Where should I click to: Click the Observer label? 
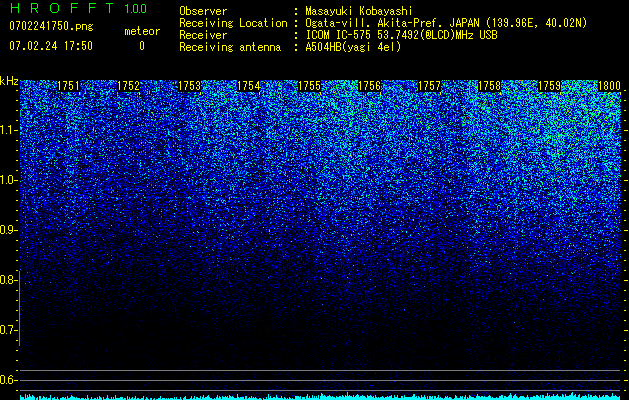coord(203,11)
